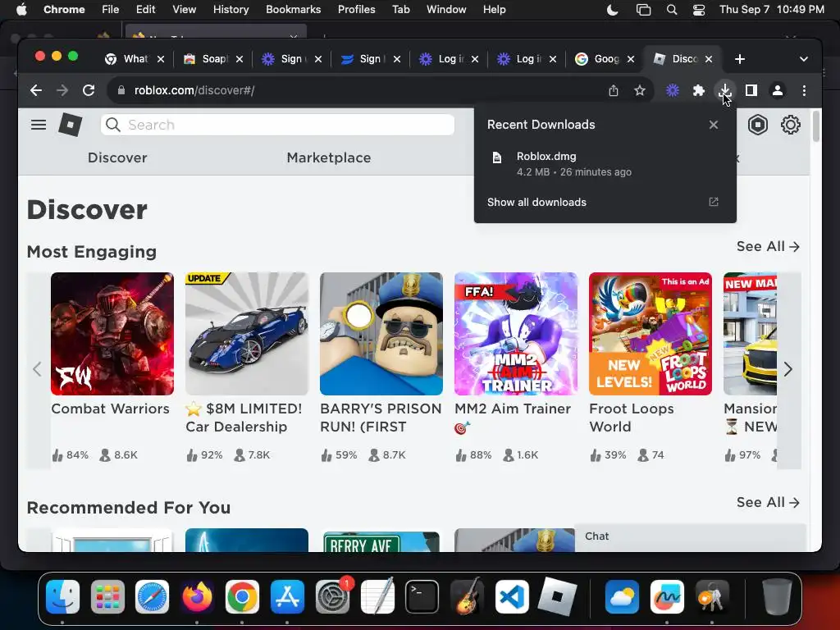Open MM2 Aim Trainer thumbnail

(515, 334)
